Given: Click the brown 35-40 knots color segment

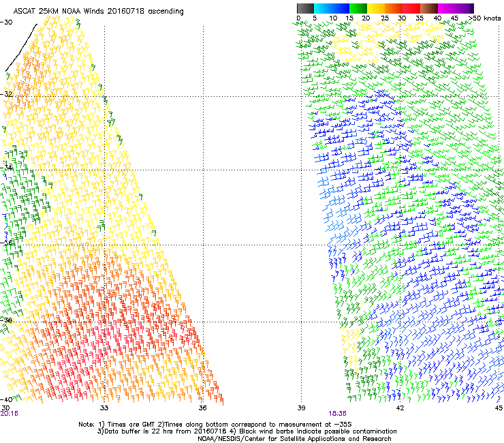Looking at the screenshot, I should pyautogui.click(x=429, y=8).
